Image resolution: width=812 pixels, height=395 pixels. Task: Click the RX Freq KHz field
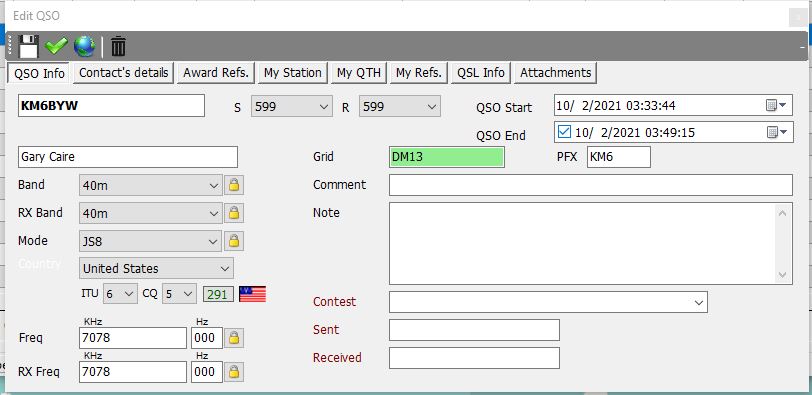pos(133,372)
